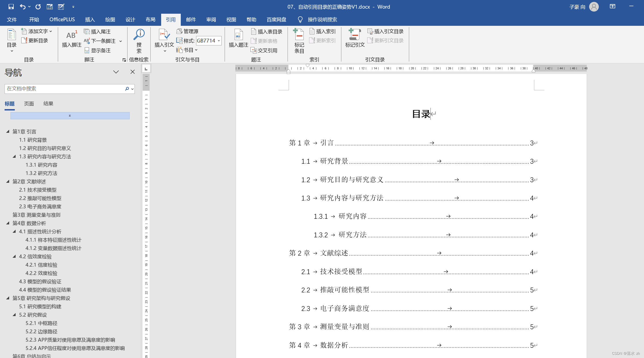Viewport: 644px width, 358px height.
Task: Switch to the 插入 (Insert) tab
Action: (x=90, y=20)
